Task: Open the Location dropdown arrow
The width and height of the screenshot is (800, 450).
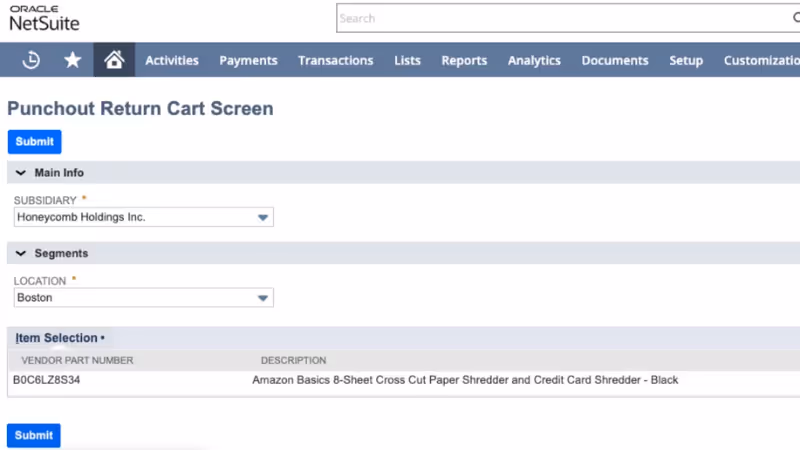Action: (263, 298)
